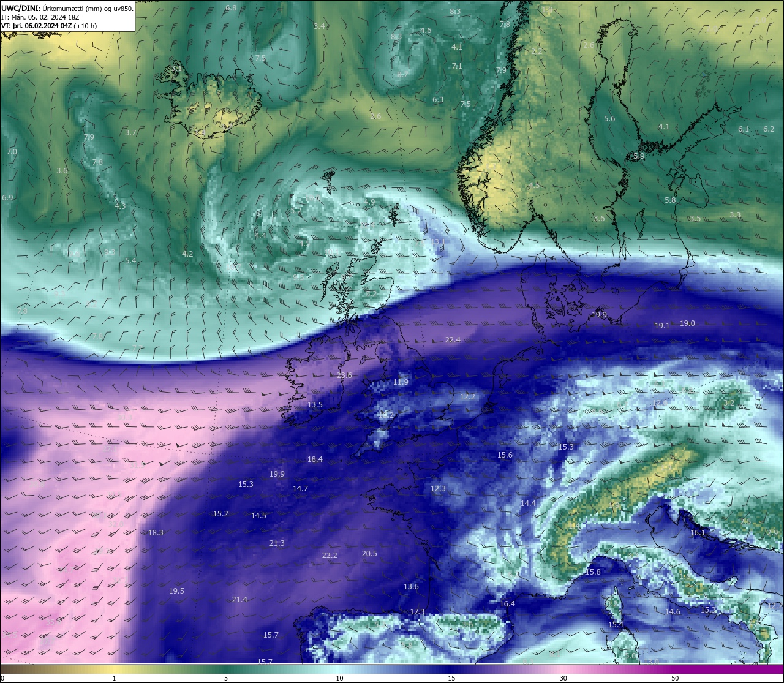Click the 6.8 value label
Image resolution: width=784 pixels, height=683 pixels.
coord(231,8)
